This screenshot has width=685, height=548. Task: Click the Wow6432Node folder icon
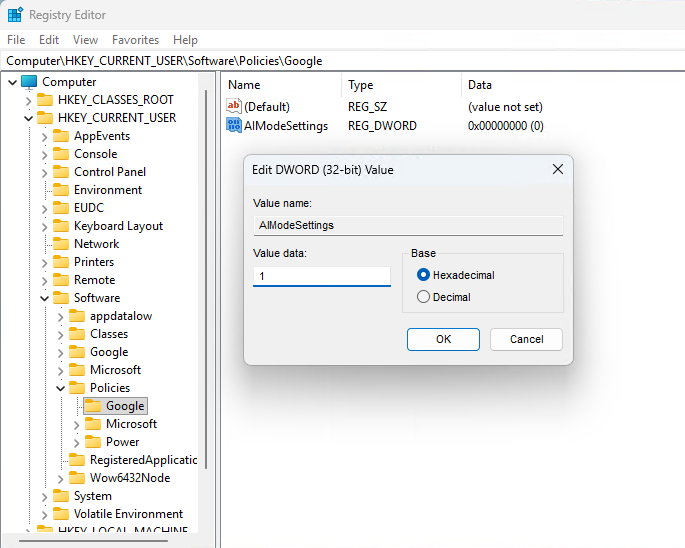[78, 478]
